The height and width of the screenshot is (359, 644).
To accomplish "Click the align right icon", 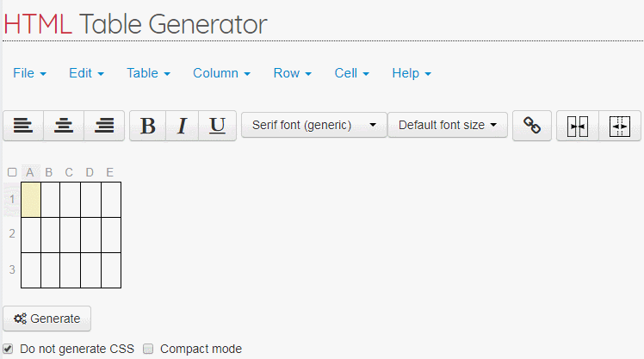I will (x=104, y=126).
